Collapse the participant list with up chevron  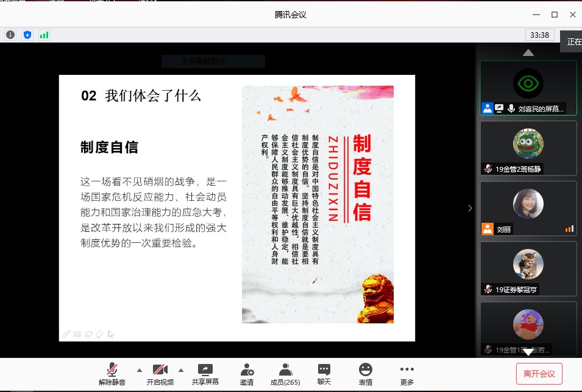tap(528, 53)
